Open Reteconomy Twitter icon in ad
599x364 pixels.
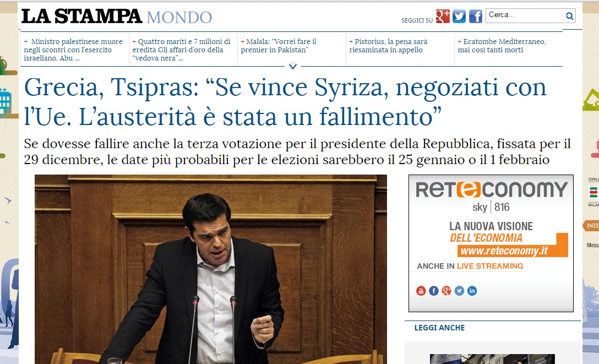pos(459,291)
